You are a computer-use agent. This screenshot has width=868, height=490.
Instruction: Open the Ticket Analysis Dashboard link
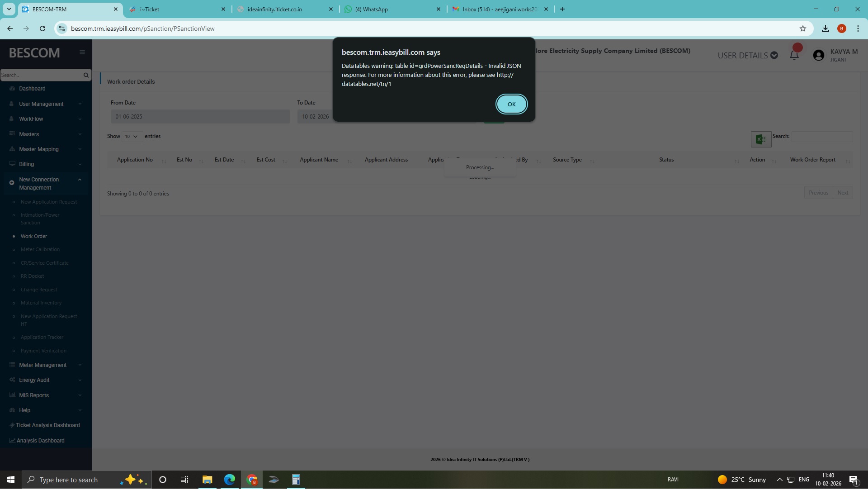47,426
